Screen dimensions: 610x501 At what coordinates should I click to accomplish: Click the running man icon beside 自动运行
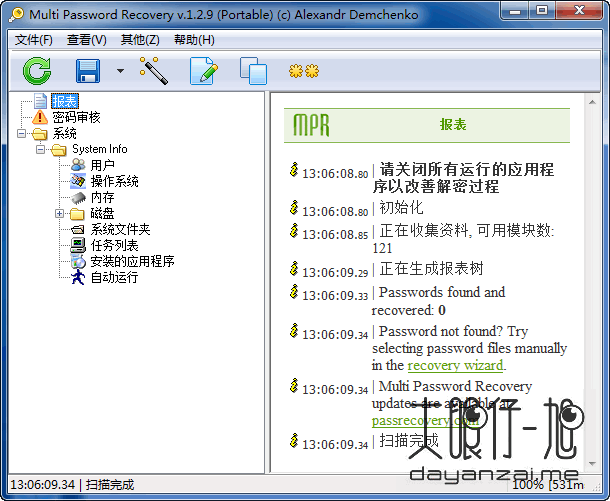pos(78,277)
